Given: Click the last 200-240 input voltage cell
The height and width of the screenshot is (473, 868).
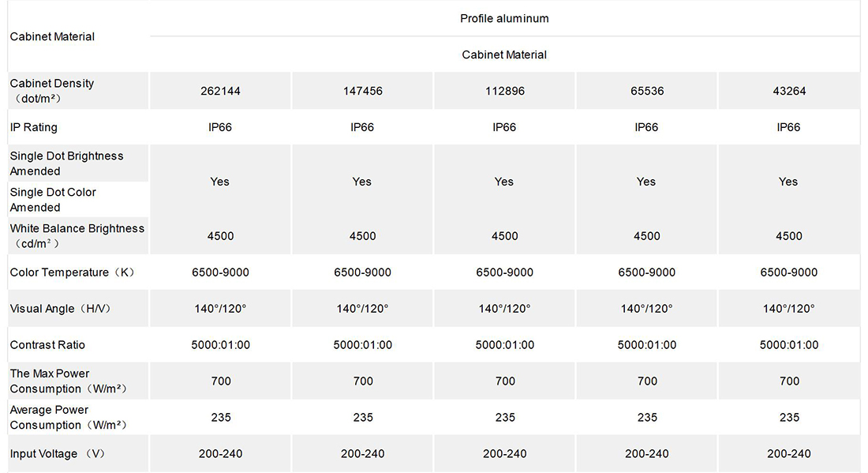Looking at the screenshot, I should pyautogui.click(x=789, y=453).
